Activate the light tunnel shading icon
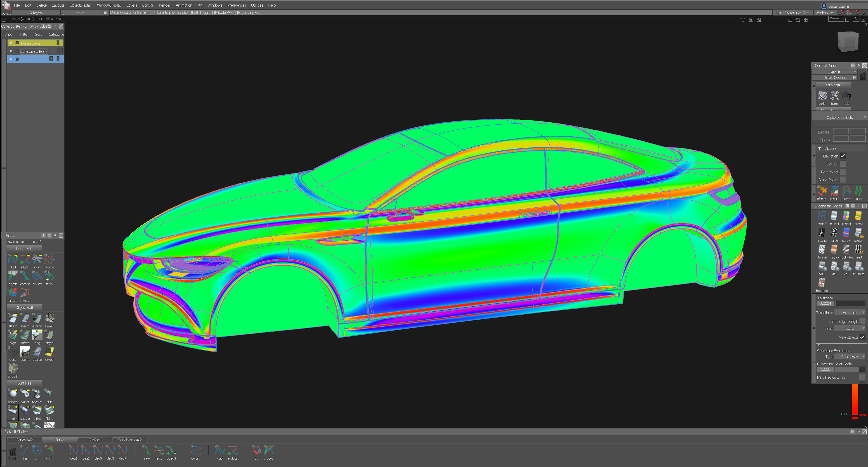Image resolution: width=868 pixels, height=467 pixels. [x=821, y=249]
